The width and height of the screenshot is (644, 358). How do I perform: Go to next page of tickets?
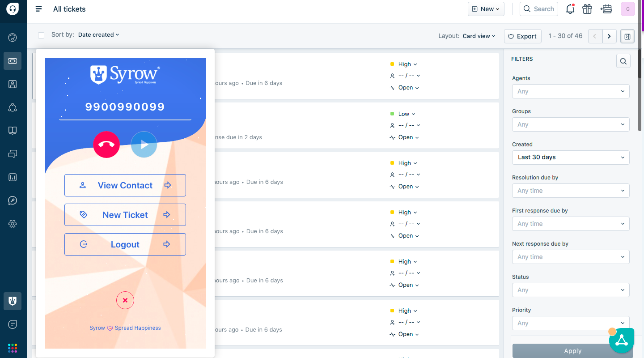609,36
